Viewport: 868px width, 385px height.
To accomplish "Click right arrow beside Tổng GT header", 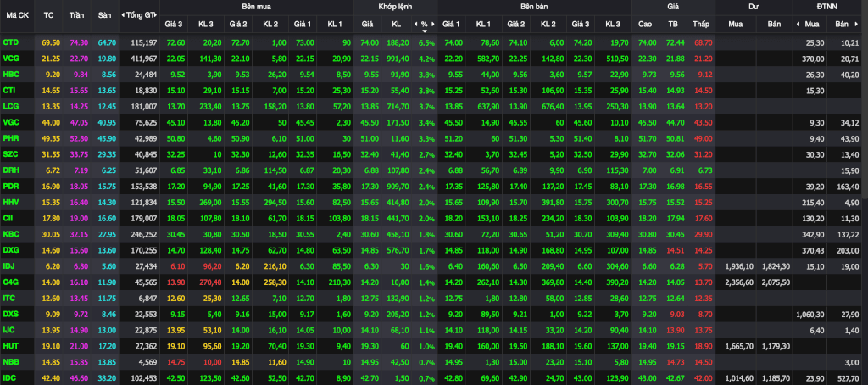I will tap(156, 15).
